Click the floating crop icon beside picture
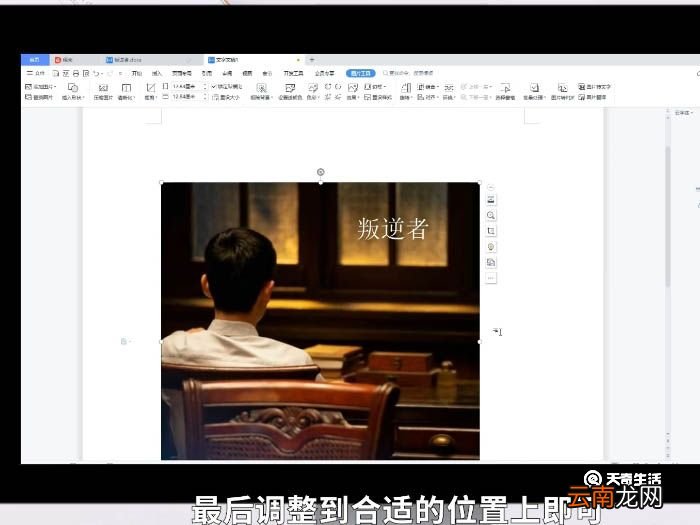Image resolution: width=700 pixels, height=525 pixels. tap(491, 231)
